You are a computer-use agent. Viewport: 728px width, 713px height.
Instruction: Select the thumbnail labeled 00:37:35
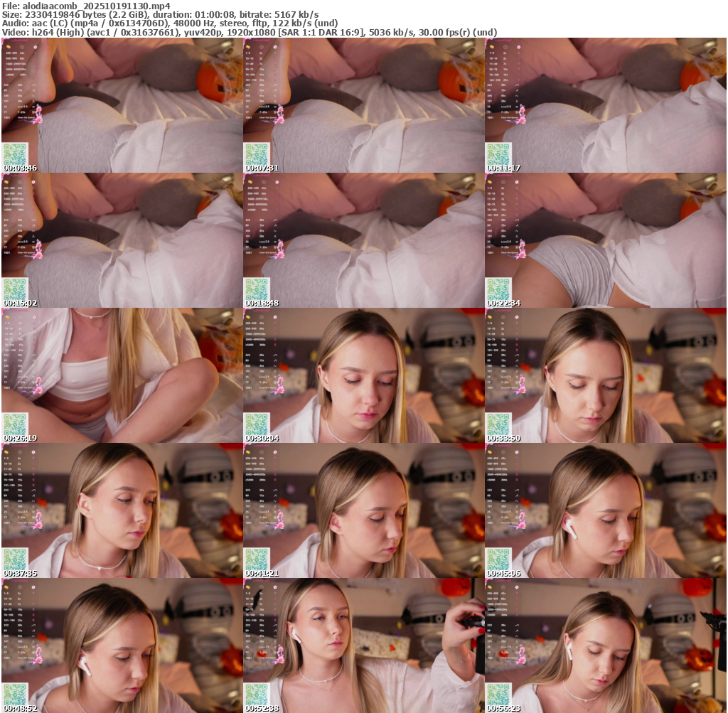tap(122, 510)
